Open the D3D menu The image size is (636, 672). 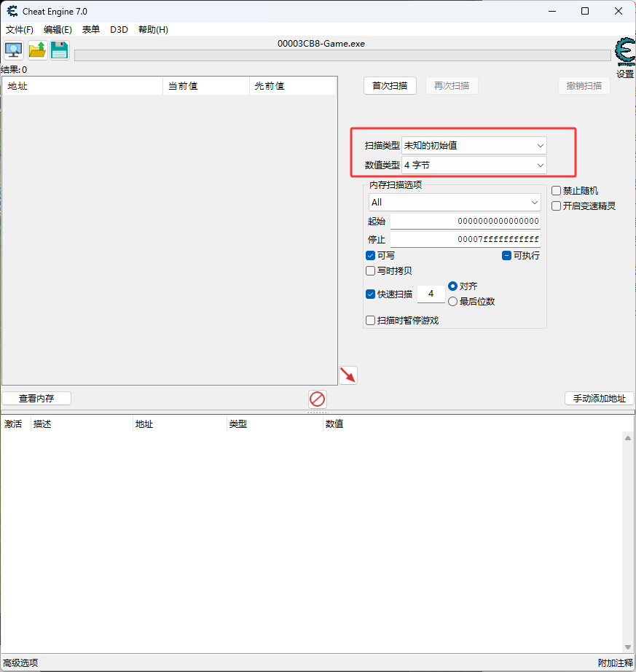[119, 30]
